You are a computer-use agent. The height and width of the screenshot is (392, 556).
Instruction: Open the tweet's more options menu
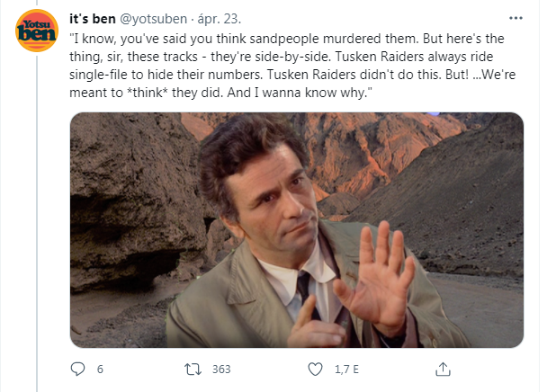click(x=515, y=18)
